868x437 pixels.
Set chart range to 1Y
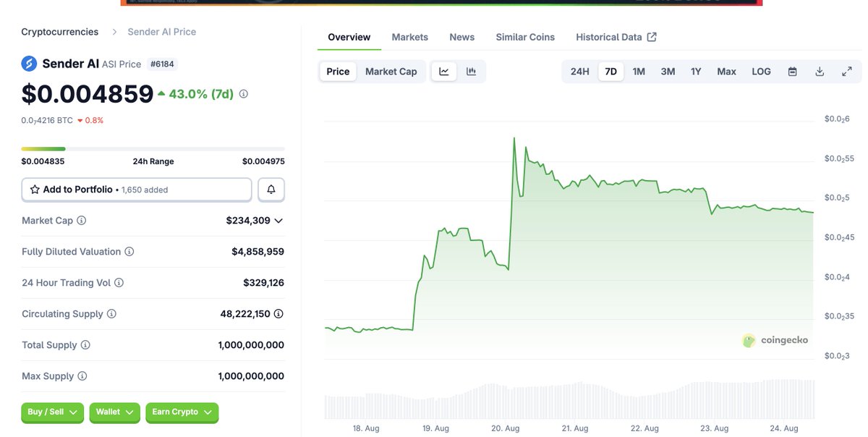click(x=696, y=72)
